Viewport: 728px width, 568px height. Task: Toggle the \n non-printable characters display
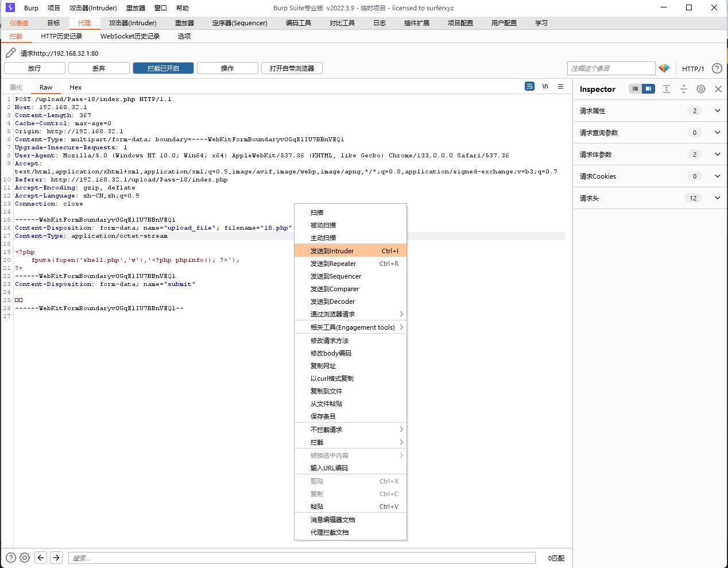(x=545, y=86)
